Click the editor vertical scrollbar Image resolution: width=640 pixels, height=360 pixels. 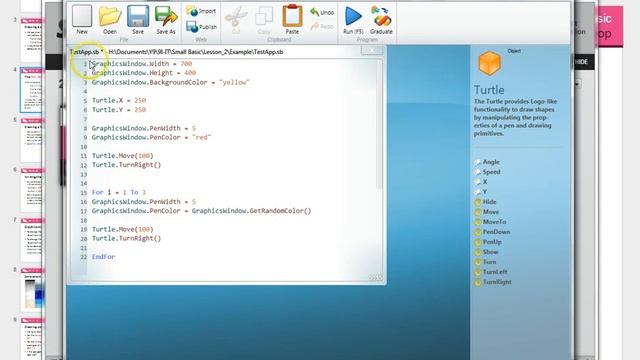[x=380, y=125]
